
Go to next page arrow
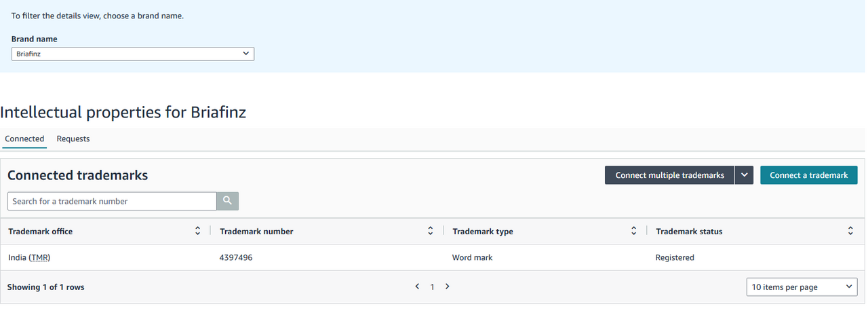point(448,287)
